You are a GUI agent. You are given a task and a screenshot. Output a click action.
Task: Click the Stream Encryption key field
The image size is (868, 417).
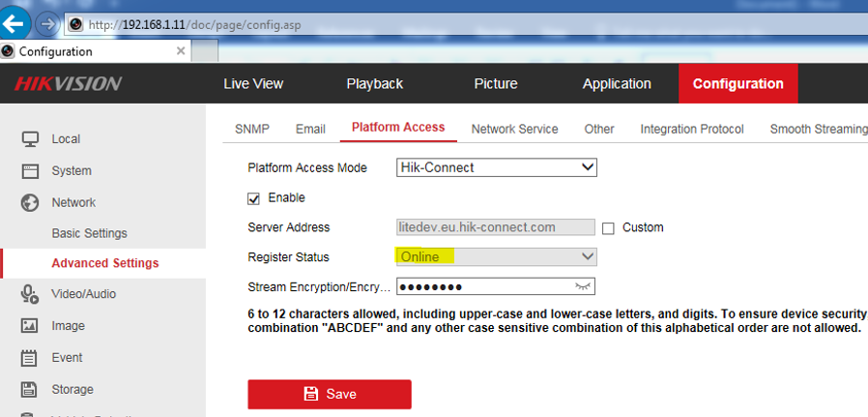click(483, 286)
